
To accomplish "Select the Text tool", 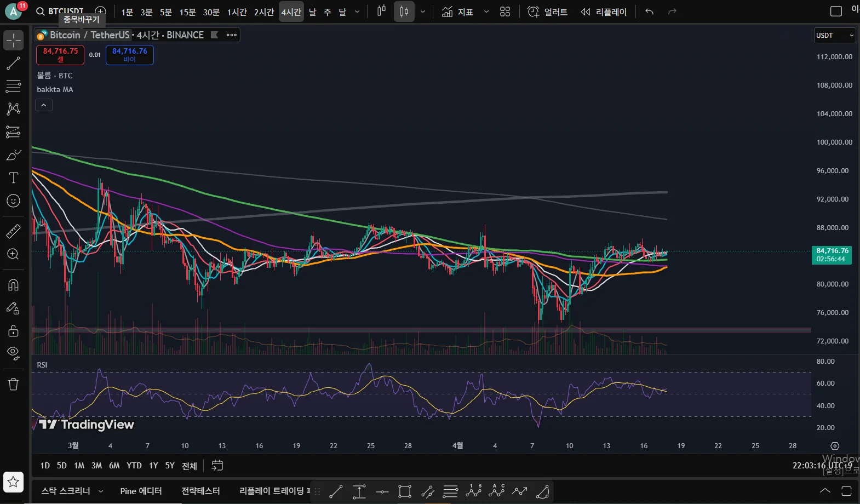I will tap(13, 178).
